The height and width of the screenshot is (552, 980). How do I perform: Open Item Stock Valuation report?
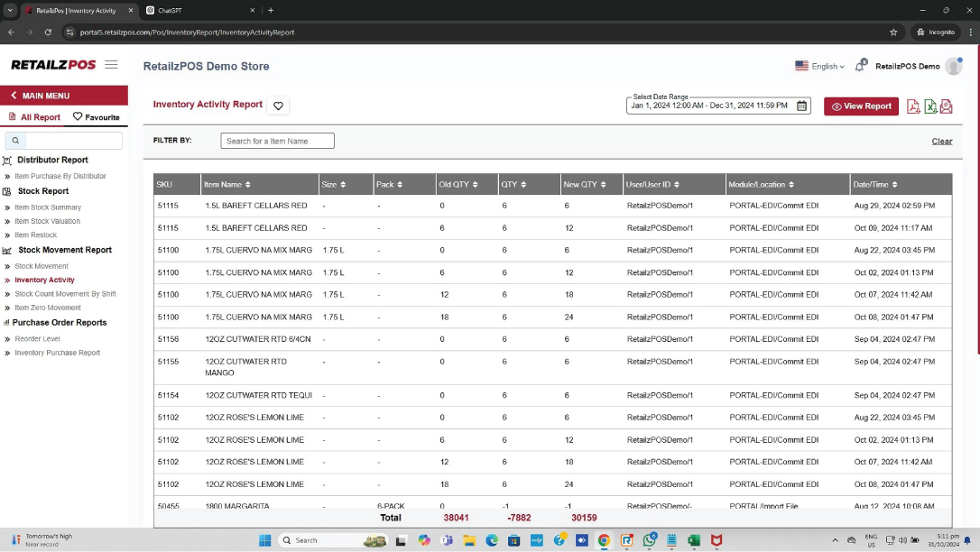pos(47,221)
